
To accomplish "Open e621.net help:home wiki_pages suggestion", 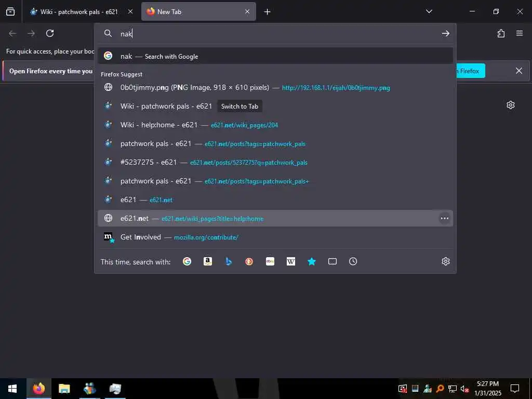I will 275,219.
